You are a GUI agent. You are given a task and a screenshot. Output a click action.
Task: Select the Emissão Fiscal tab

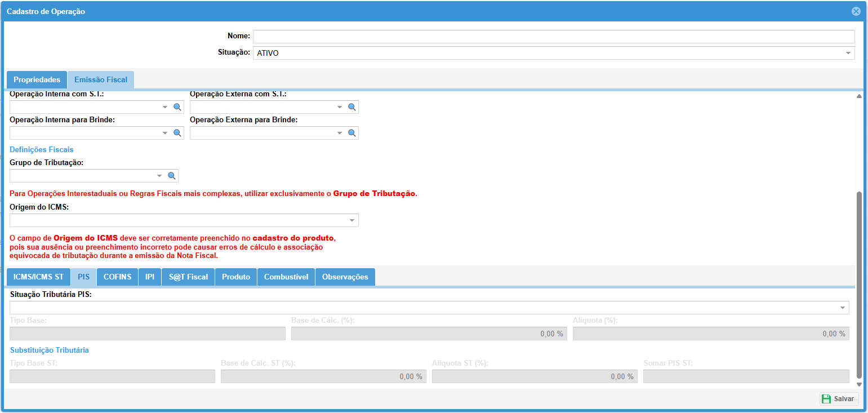pos(101,80)
